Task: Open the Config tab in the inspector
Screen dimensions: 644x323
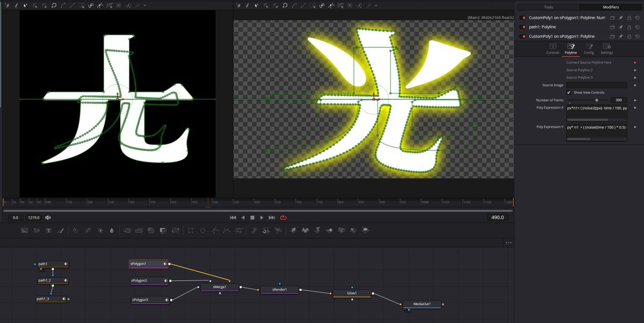Action: pyautogui.click(x=589, y=49)
